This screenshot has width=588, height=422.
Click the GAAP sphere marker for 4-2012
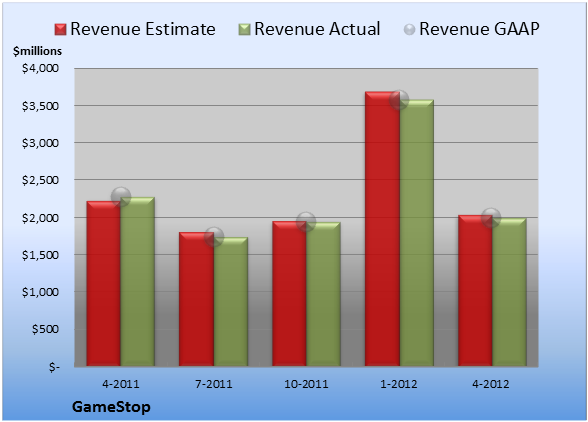pyautogui.click(x=491, y=218)
